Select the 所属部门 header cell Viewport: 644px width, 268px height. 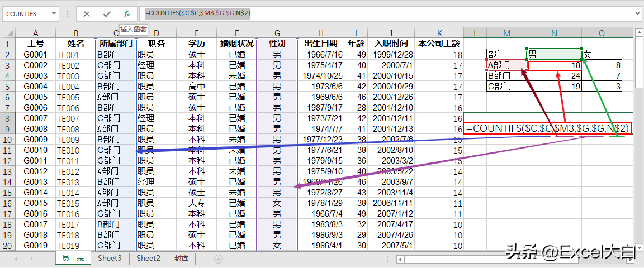pos(116,44)
